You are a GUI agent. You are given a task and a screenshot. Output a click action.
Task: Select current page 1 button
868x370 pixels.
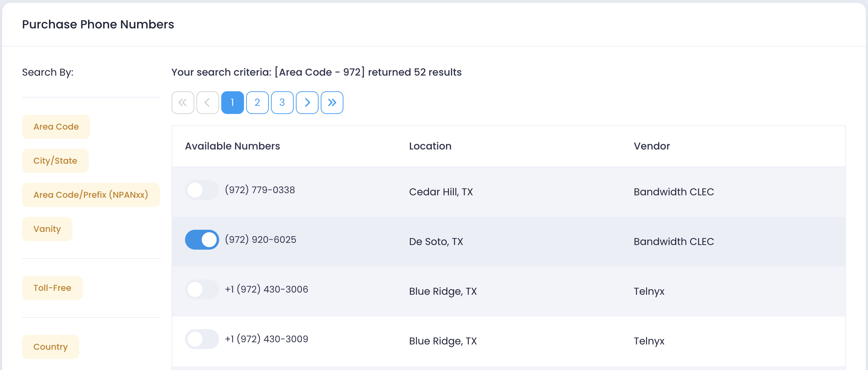(x=232, y=103)
